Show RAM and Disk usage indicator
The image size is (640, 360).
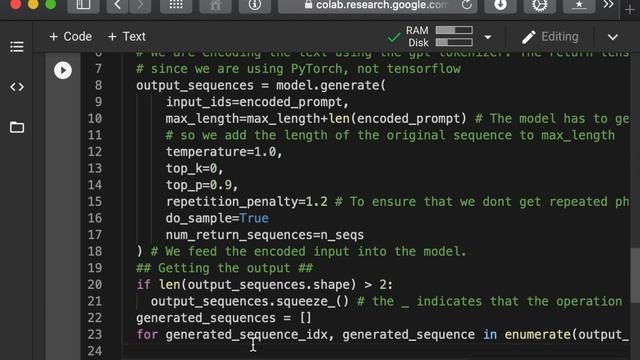440,37
